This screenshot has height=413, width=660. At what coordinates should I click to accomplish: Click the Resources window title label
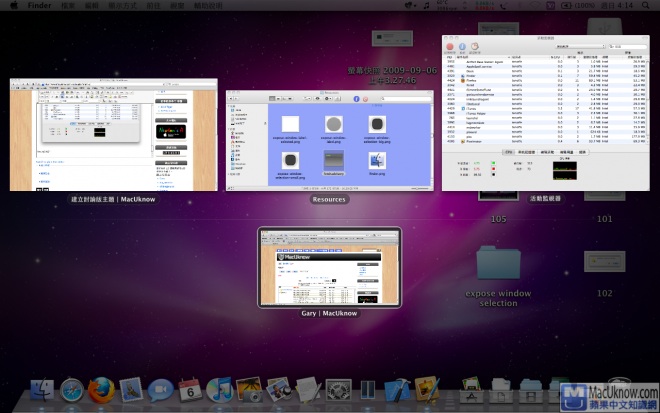pos(328,199)
